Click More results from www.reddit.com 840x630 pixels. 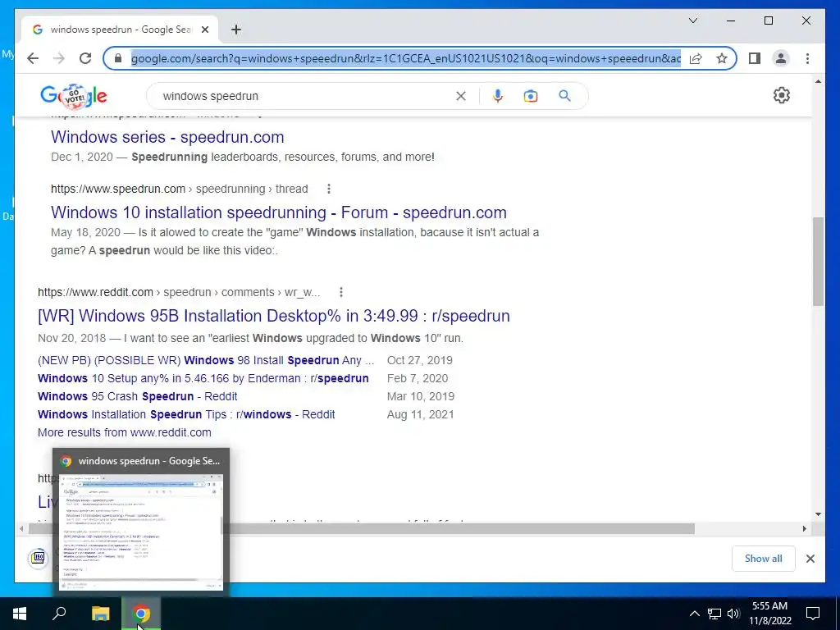tap(125, 432)
